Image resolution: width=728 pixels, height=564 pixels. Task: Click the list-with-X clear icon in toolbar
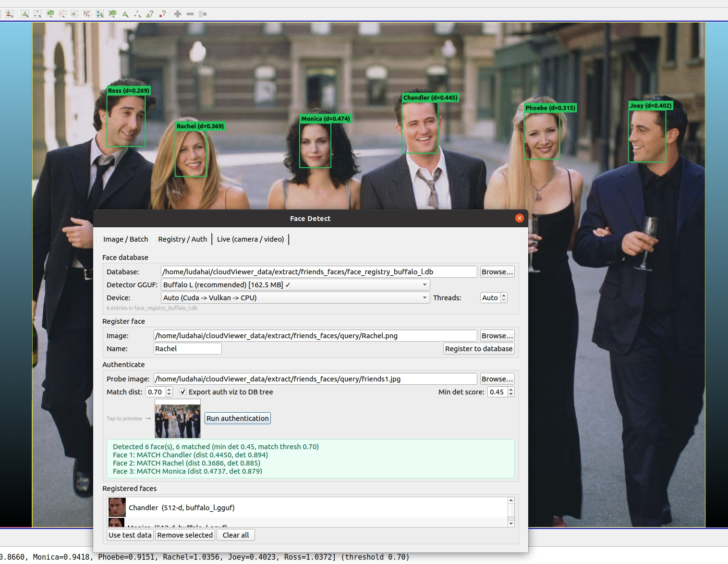tap(203, 14)
